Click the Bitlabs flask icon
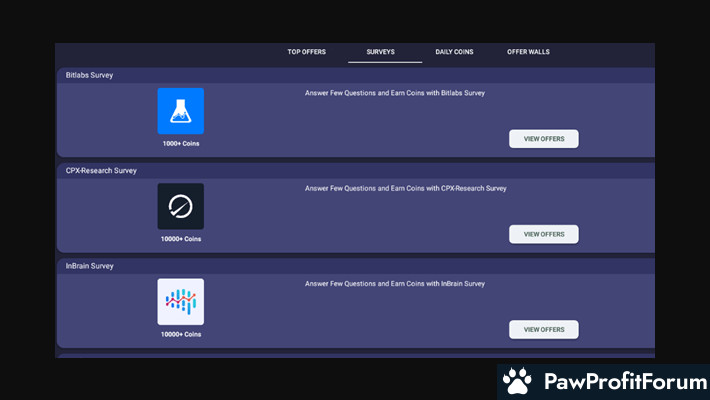 (181, 111)
